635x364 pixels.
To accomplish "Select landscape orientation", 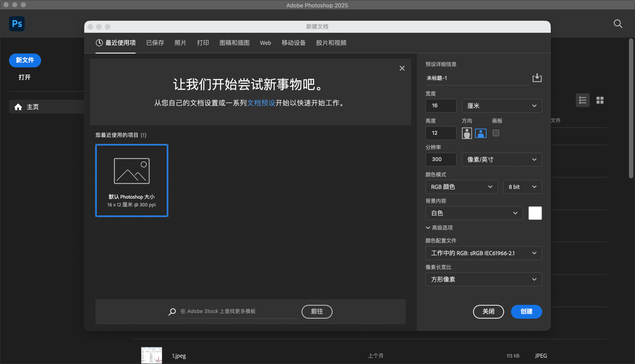I will point(480,133).
